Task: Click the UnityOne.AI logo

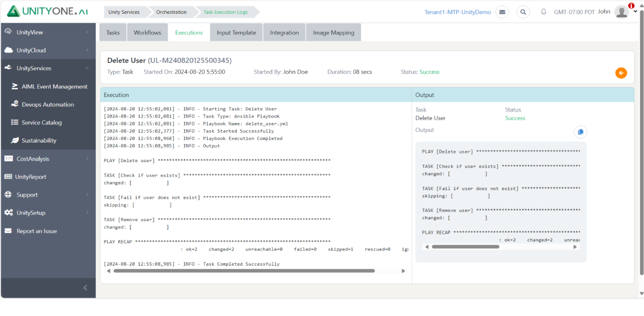Action: point(47,11)
